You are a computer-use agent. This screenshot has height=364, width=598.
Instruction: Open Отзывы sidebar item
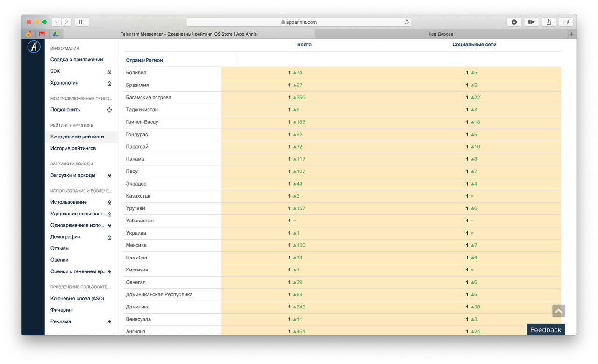(60, 249)
